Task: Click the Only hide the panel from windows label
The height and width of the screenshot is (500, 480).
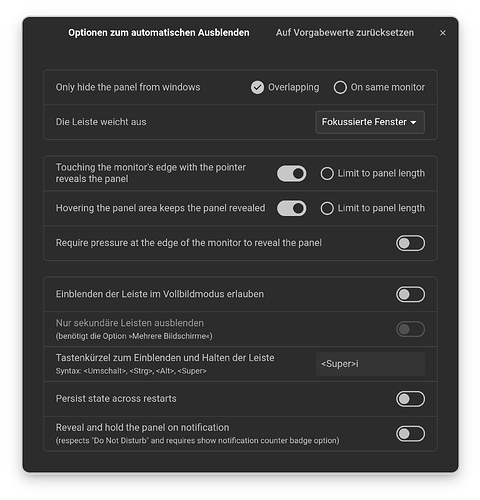Action: pos(128,87)
